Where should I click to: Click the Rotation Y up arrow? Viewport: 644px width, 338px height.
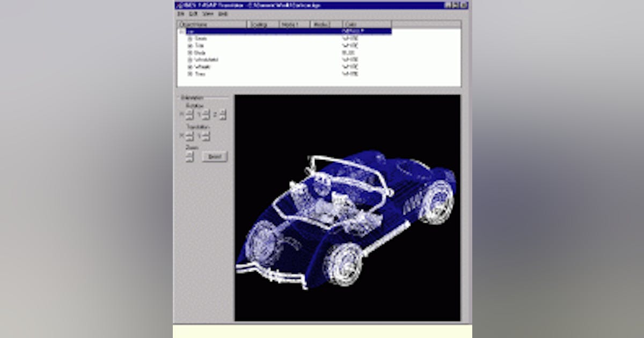tap(206, 113)
